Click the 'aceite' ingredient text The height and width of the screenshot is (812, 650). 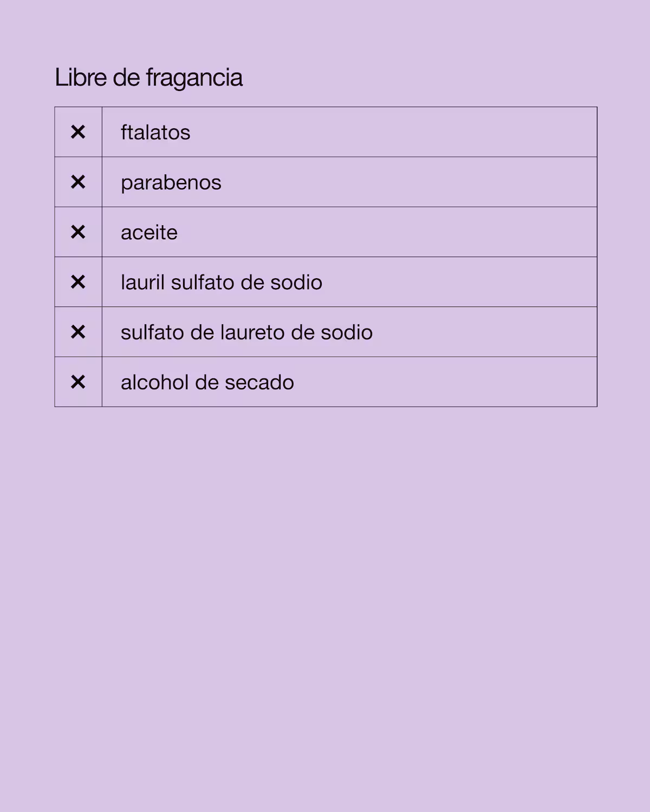point(149,233)
